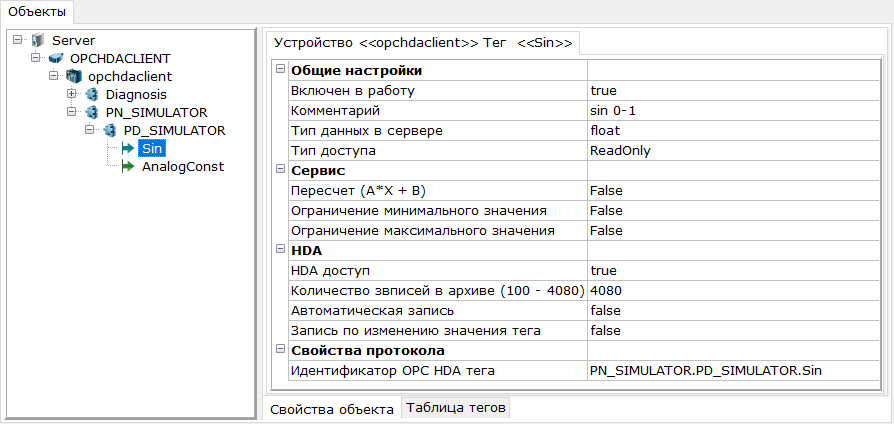Screen dimensions: 894x424
Task: Click the Тип данных в сервере property name
Action: coord(367,130)
